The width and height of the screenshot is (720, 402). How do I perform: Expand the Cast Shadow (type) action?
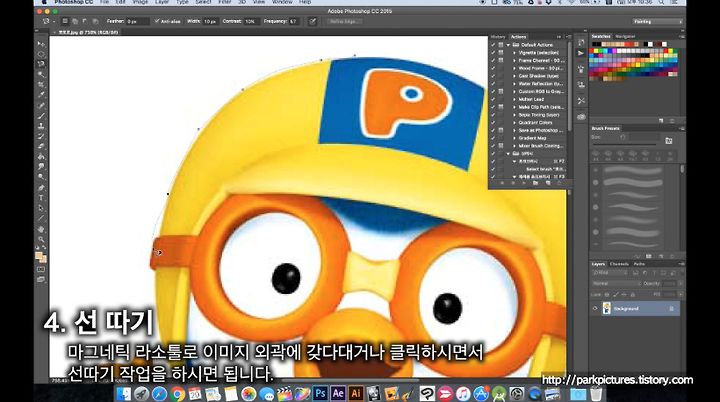[x=514, y=76]
